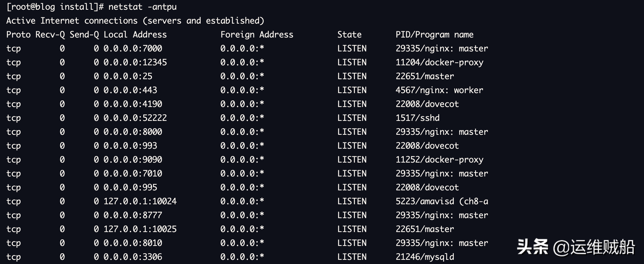Select the 0.0.0.0:3306 local address
Screen dimensions: 644x264
click(x=132, y=257)
